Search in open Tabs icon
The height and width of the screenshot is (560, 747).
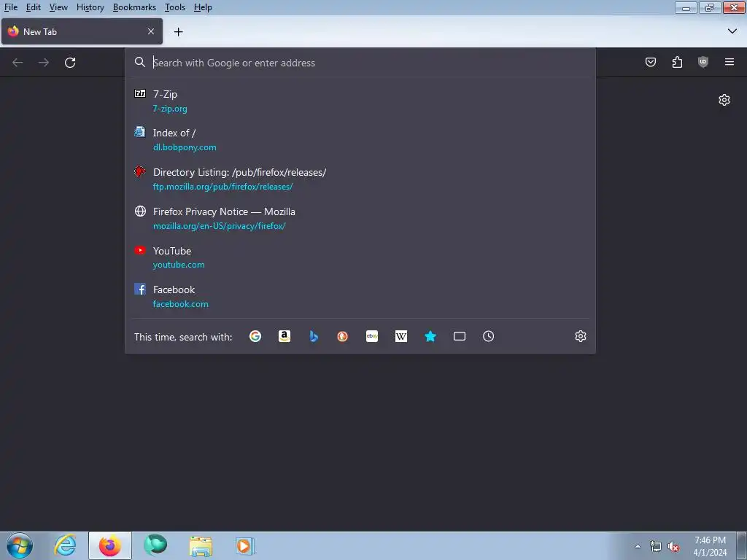(460, 336)
